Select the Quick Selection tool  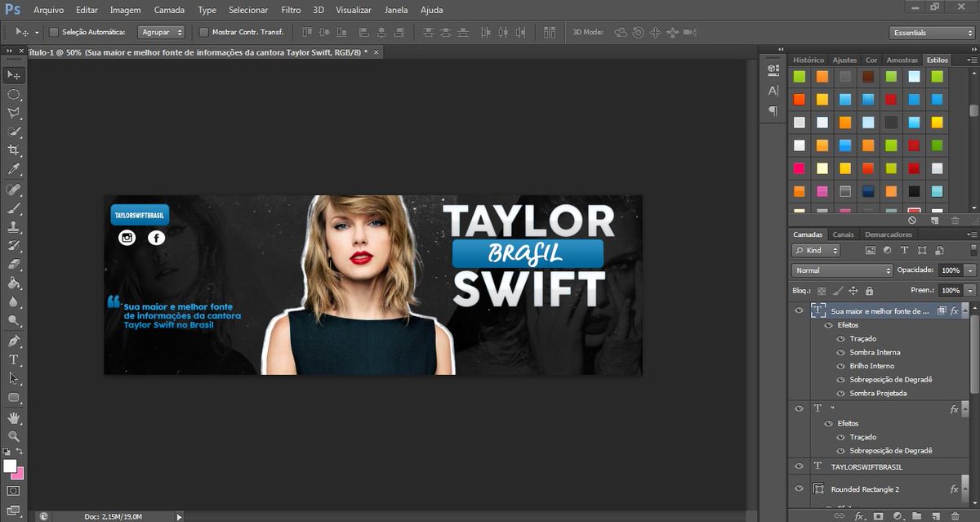click(14, 132)
